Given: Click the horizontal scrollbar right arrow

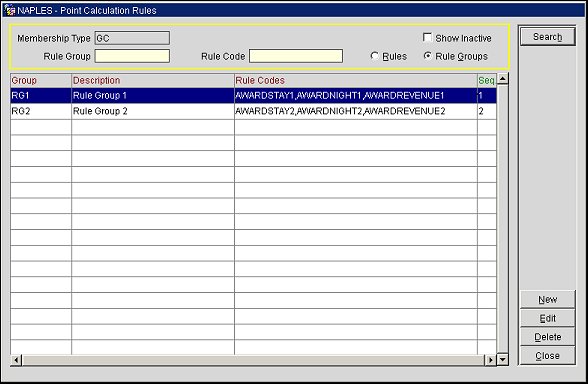Looking at the screenshot, I should pyautogui.click(x=490, y=360).
